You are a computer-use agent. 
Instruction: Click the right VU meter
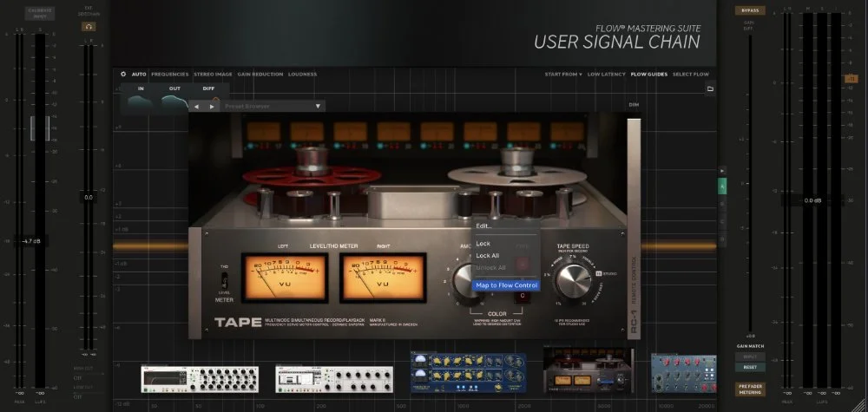pyautogui.click(x=383, y=278)
